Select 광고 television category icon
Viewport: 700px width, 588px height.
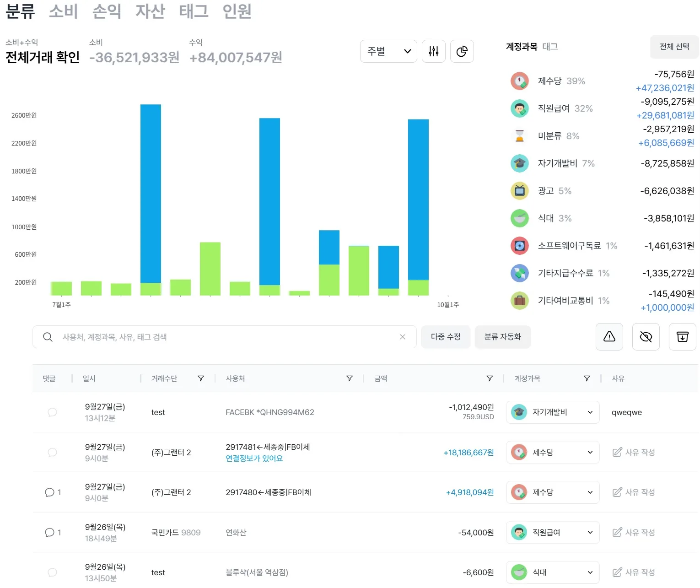click(x=520, y=191)
